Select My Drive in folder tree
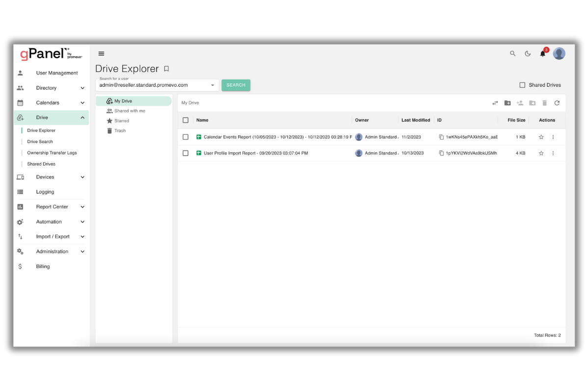This screenshot has height=391, width=588. pos(134,101)
